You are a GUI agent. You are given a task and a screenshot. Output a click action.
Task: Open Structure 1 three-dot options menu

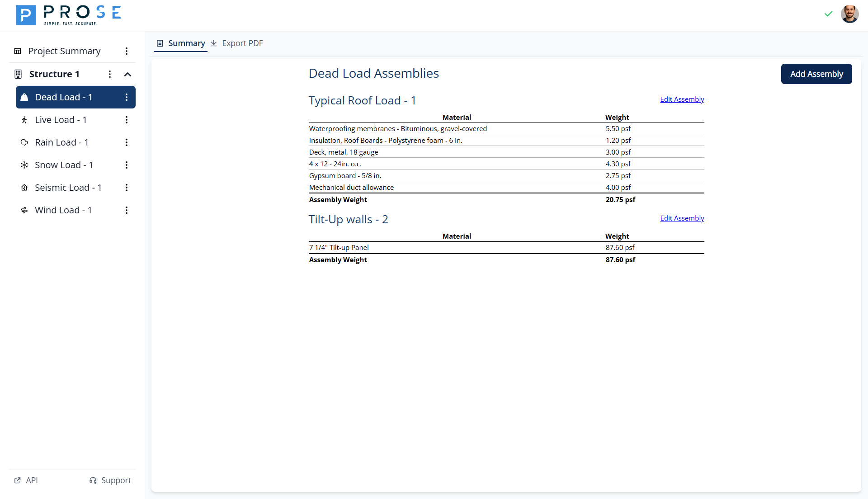coord(110,74)
